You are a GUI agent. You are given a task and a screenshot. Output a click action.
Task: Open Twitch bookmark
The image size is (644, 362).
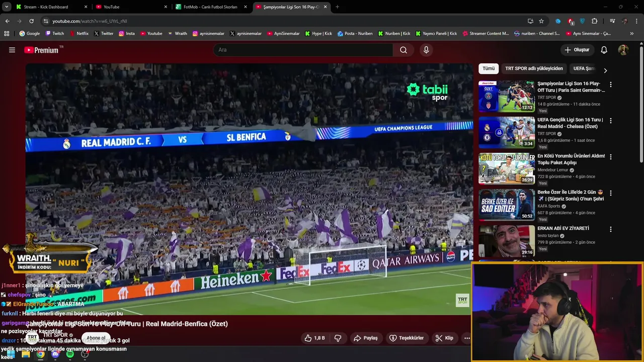point(55,34)
